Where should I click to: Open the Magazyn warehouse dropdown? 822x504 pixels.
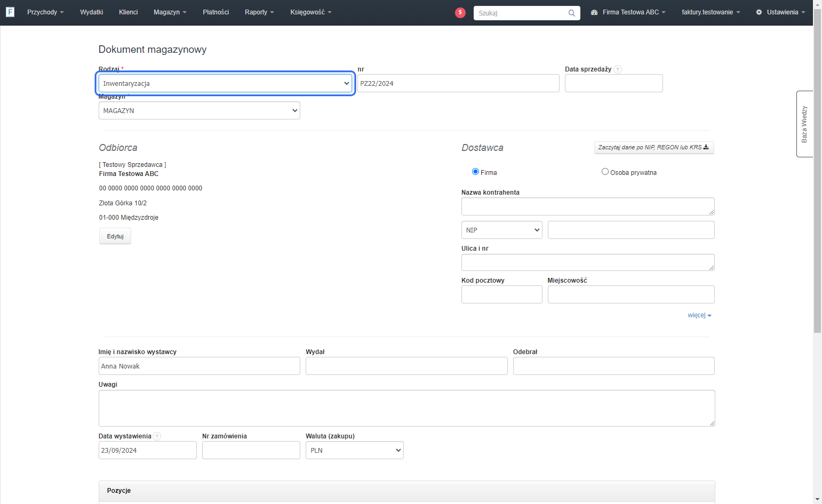tap(199, 110)
